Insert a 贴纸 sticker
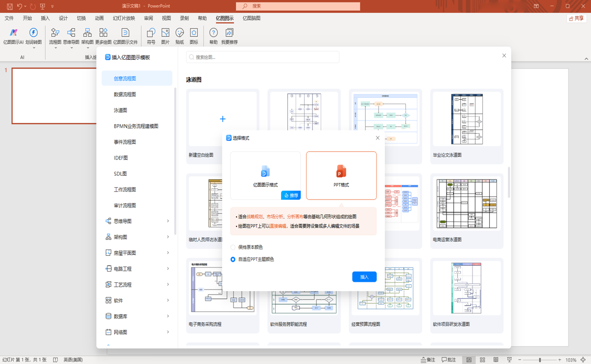Screen dimensions: 591x364 [179, 36]
